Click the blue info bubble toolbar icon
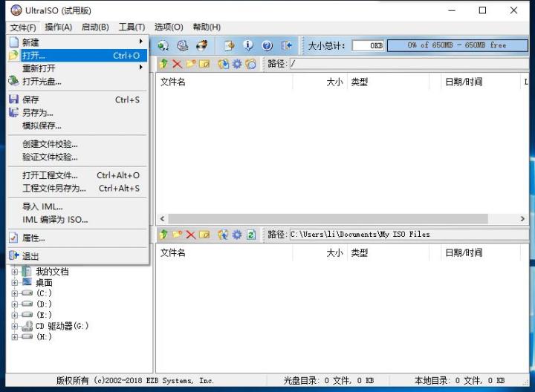Image resolution: width=535 pixels, height=392 pixels. tap(248, 45)
